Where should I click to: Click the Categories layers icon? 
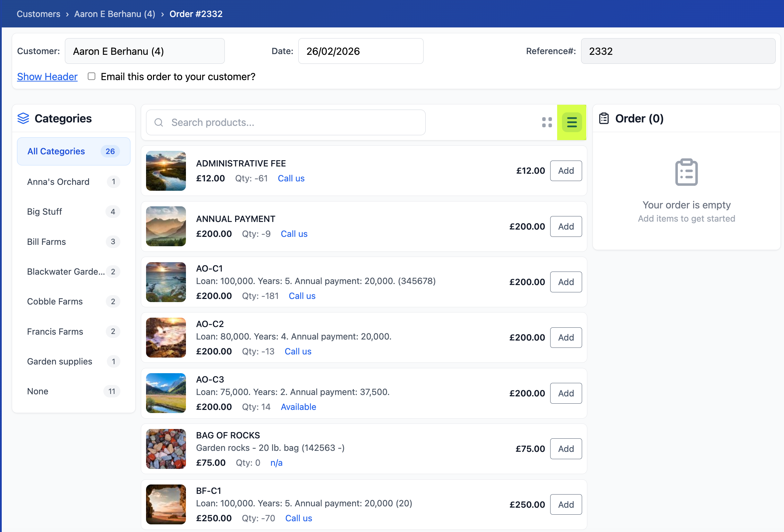point(23,119)
